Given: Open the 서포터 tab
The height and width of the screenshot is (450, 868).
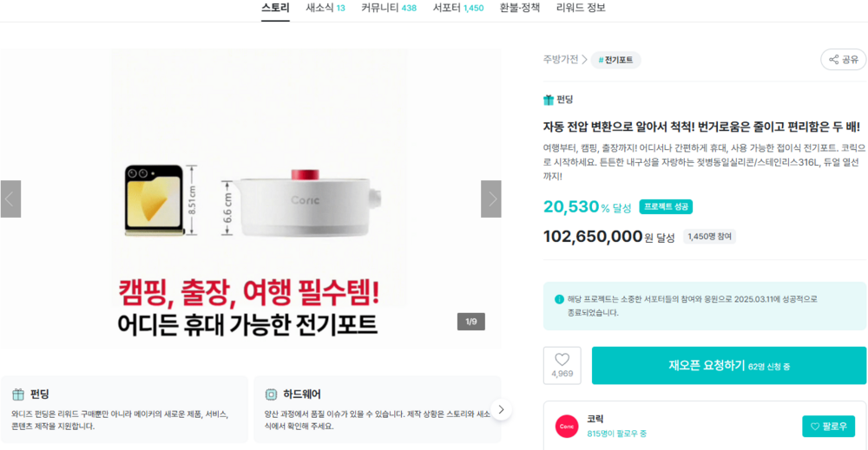Looking at the screenshot, I should coord(457,8).
